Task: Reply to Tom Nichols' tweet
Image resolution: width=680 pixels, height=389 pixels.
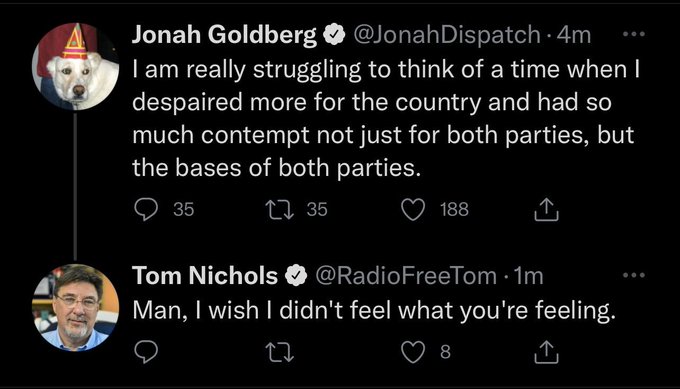Action: coord(146,352)
